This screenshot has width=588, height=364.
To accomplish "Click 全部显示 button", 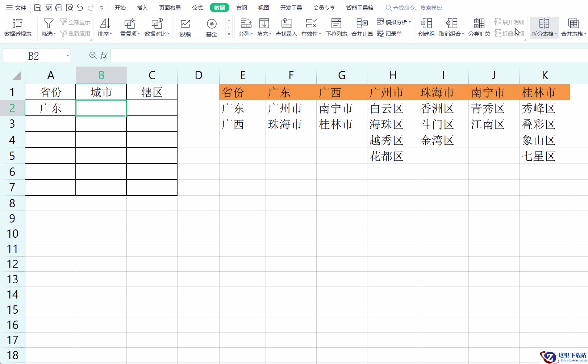I will pos(75,22).
